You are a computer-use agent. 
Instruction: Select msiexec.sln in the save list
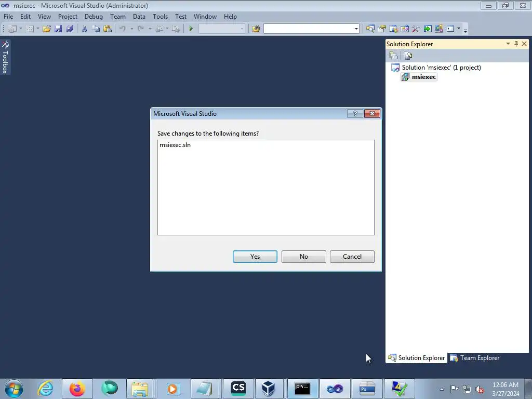click(175, 145)
